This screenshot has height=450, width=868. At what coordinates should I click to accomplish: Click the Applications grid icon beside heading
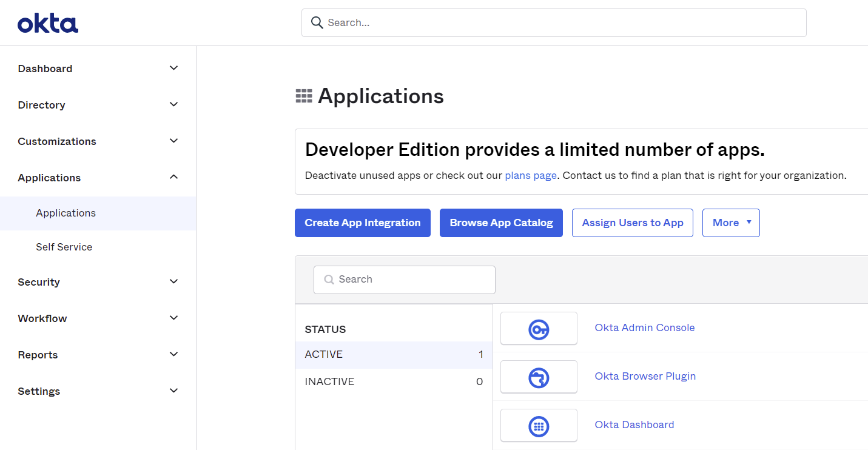pyautogui.click(x=304, y=96)
